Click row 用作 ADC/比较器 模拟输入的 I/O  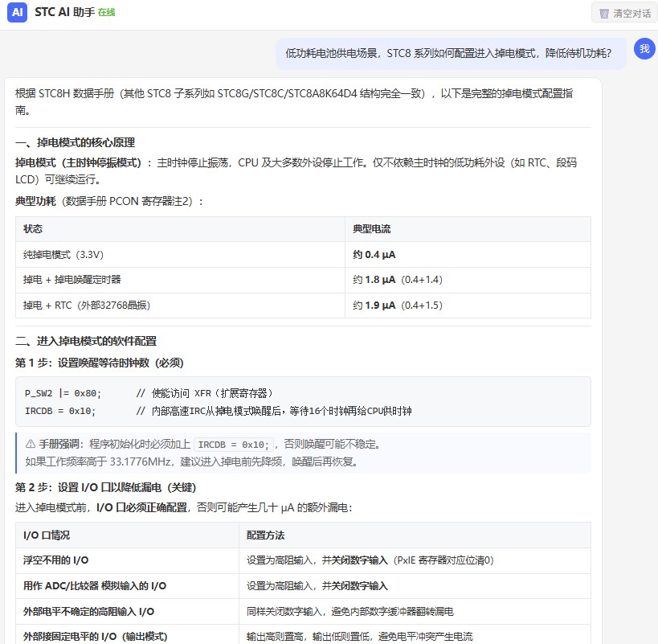(x=303, y=586)
